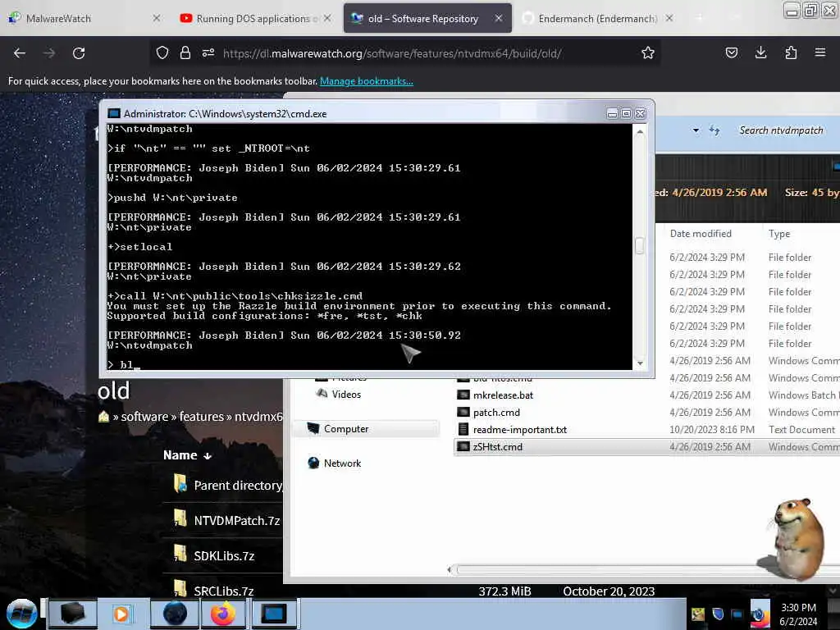Download NTVDMPatch.7z from the listing
The width and height of the screenshot is (840, 630).
(x=237, y=521)
